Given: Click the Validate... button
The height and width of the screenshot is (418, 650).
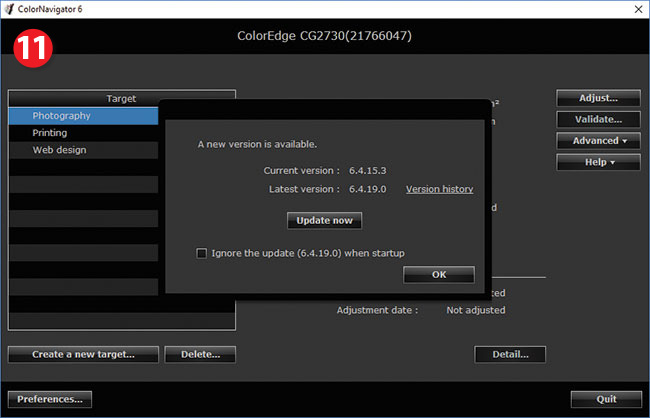Looking at the screenshot, I should click(x=599, y=119).
